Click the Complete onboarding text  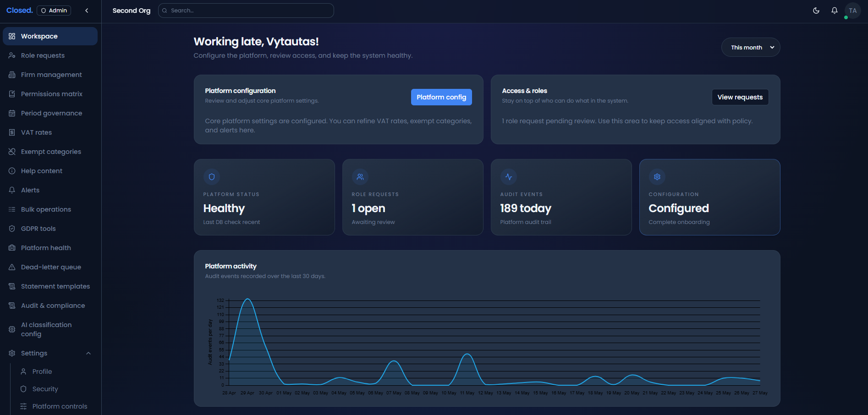point(679,222)
